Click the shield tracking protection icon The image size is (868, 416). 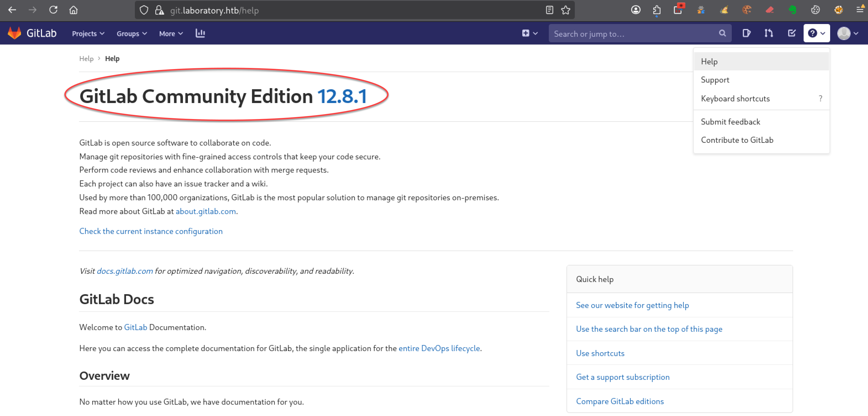[x=144, y=10]
